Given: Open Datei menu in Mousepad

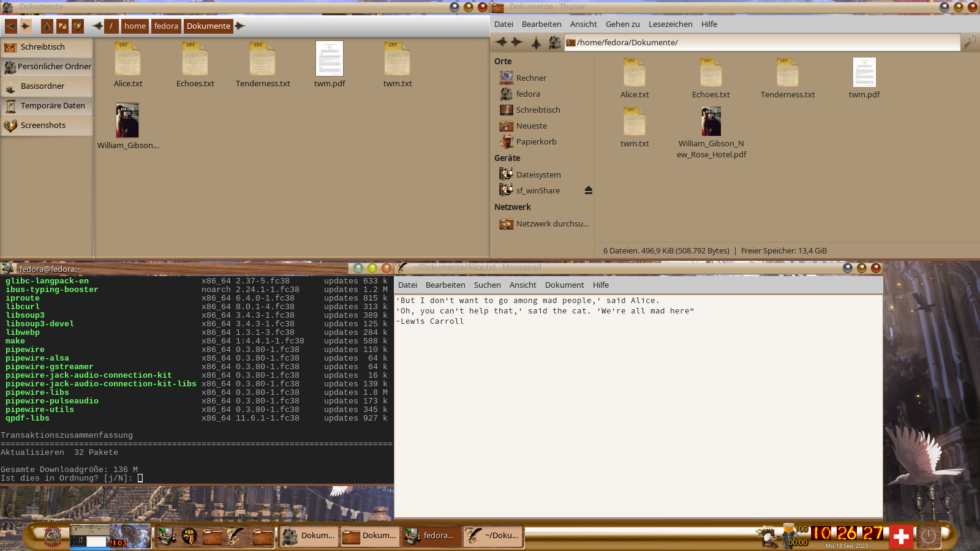Looking at the screenshot, I should pyautogui.click(x=407, y=285).
